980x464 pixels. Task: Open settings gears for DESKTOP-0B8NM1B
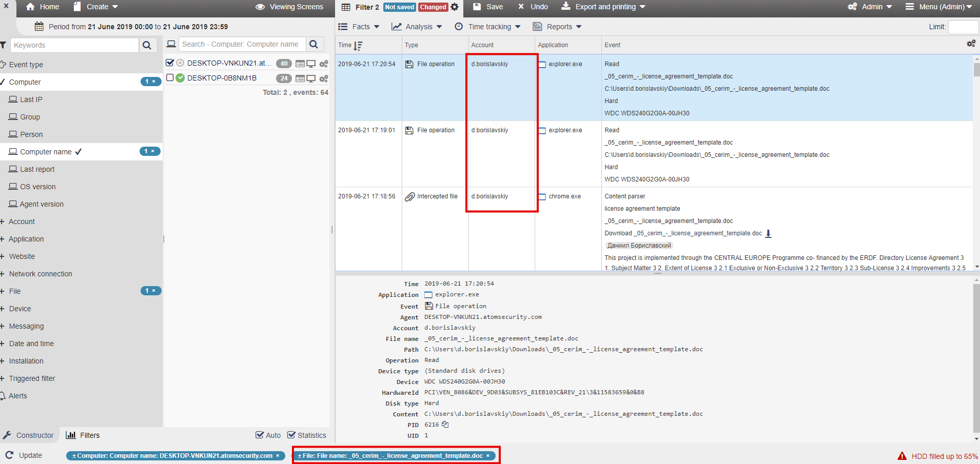pyautogui.click(x=323, y=78)
